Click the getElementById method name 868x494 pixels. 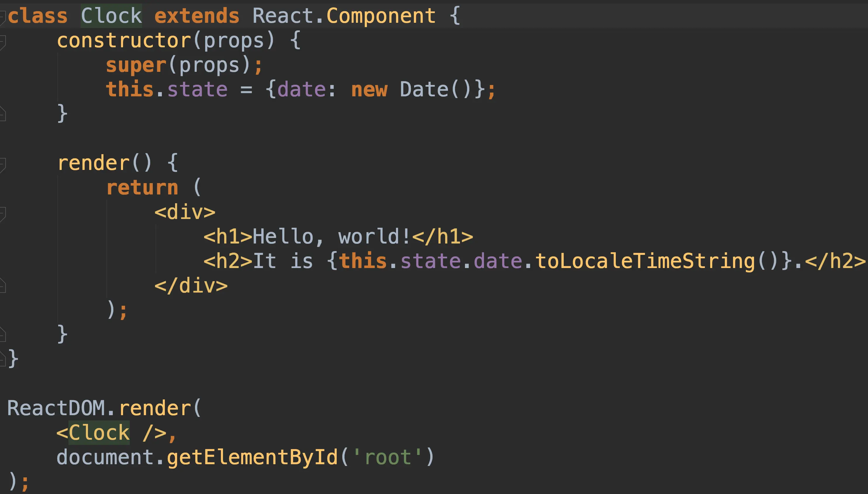[252, 457]
